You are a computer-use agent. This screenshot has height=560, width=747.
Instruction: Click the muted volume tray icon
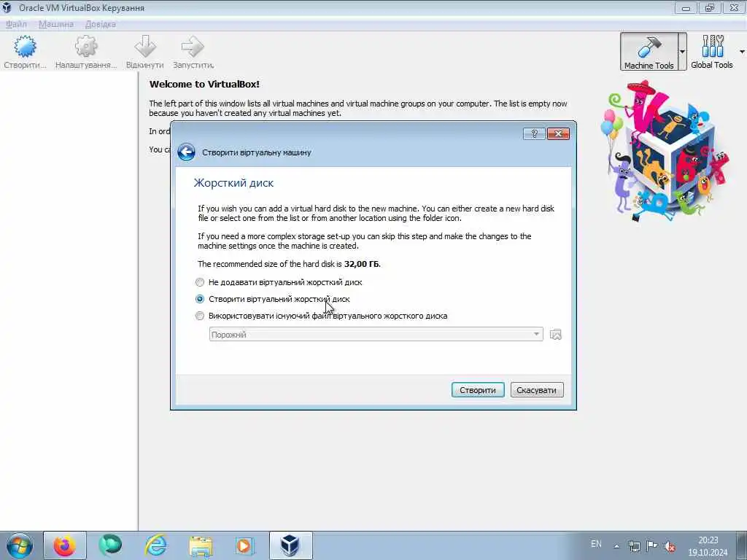(670, 546)
